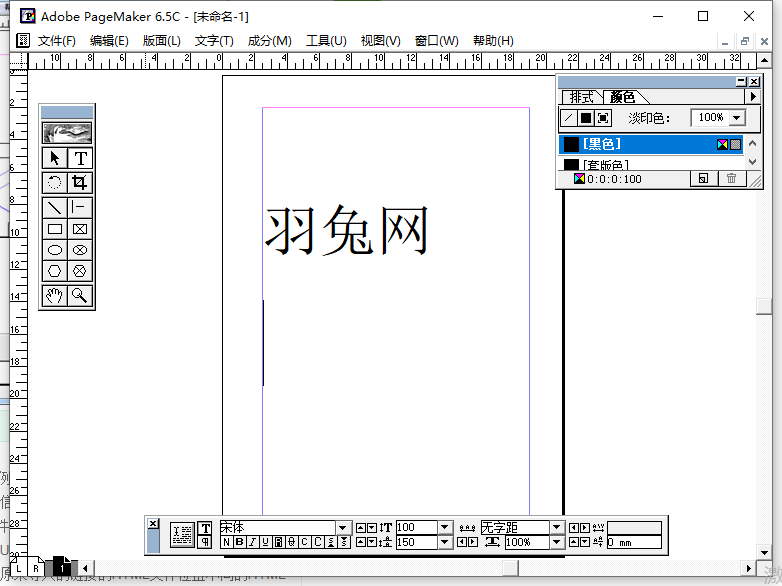
Task: Open the 编辑(E) menu
Action: coord(109,41)
